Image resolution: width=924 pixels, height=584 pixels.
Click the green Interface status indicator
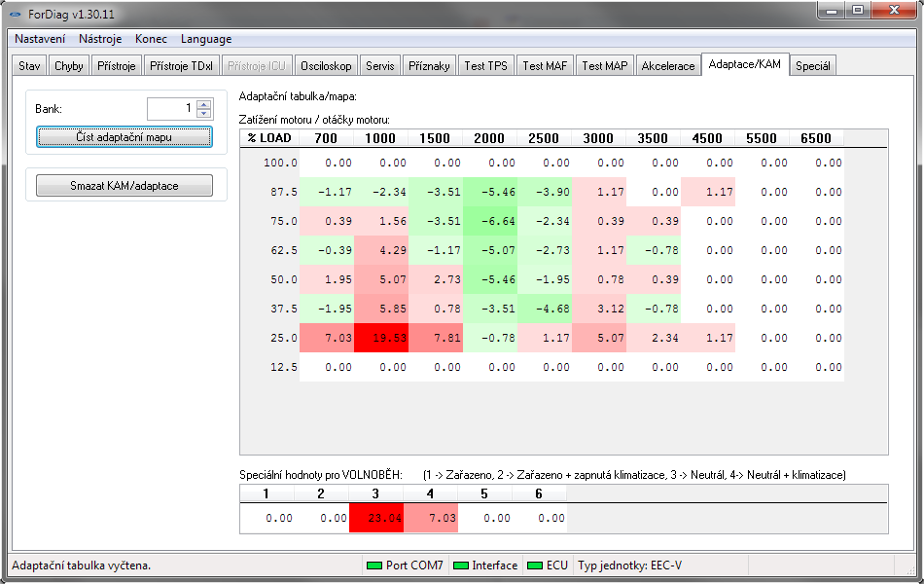pos(461,566)
